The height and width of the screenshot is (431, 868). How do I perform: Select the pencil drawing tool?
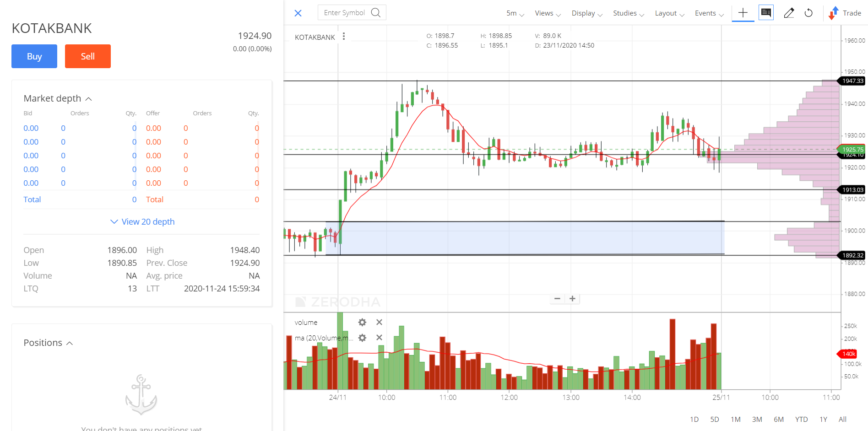(x=789, y=13)
